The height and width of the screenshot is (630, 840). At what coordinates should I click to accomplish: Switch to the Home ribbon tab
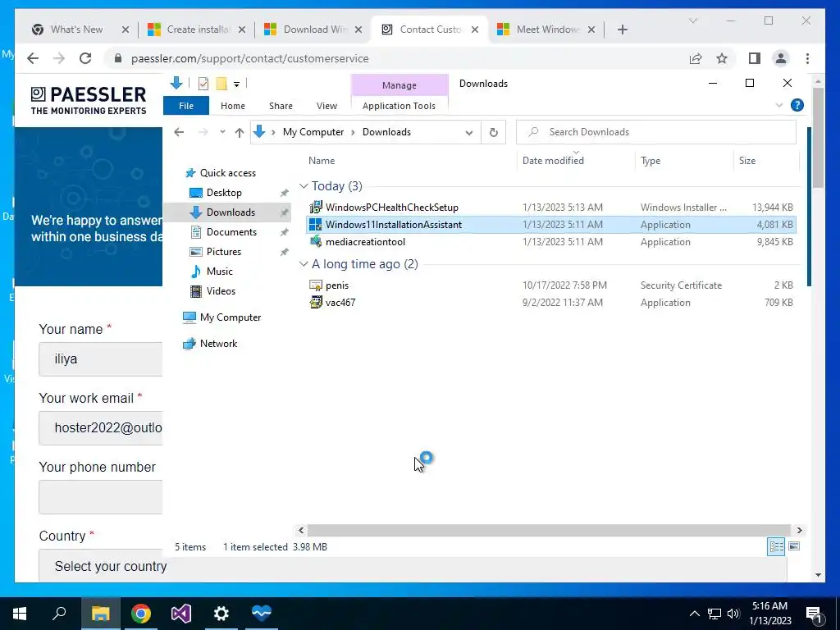[232, 106]
